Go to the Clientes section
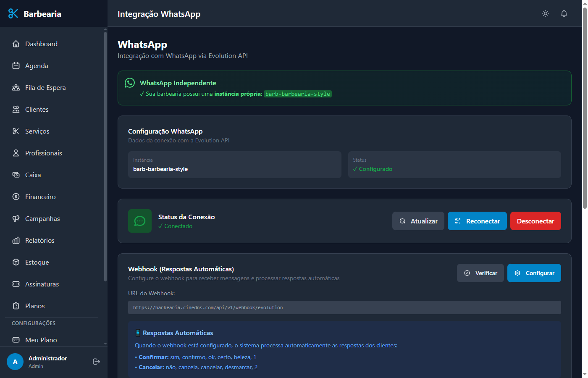Image resolution: width=588 pixels, height=378 pixels. [x=37, y=109]
